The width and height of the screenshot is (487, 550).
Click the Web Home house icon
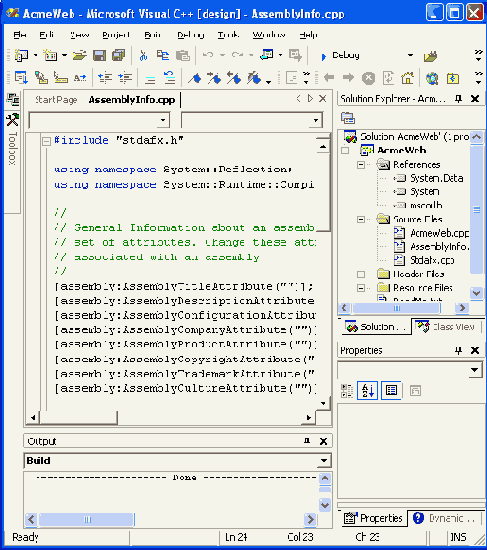click(x=407, y=78)
